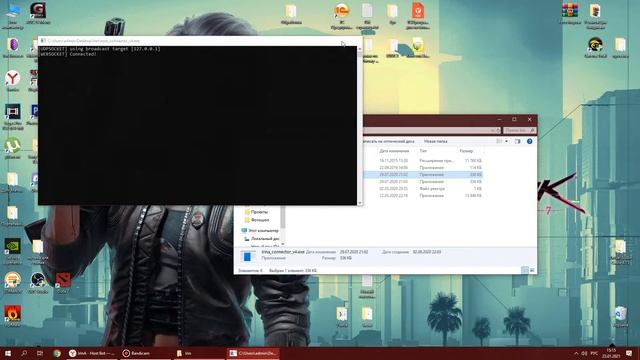Click connector exe thumbnail in details pane
The height and width of the screenshot is (360, 640).
pyautogui.click(x=247, y=256)
